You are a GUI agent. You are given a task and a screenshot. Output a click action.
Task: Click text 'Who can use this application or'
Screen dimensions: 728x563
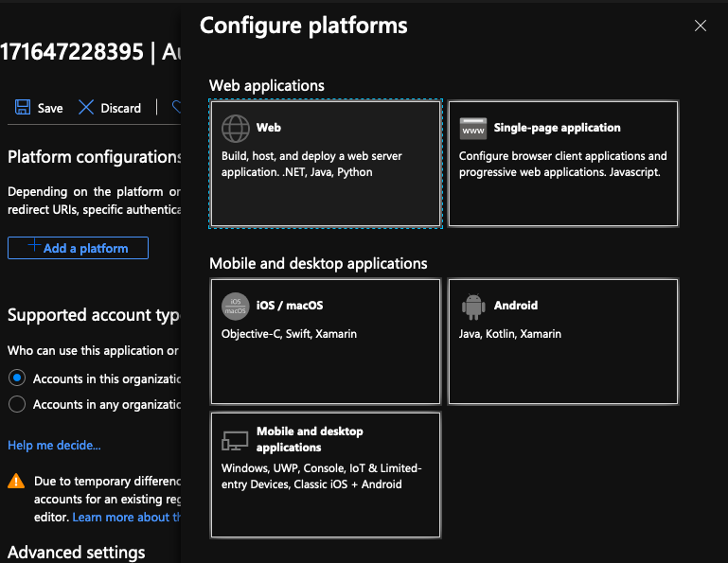93,350
